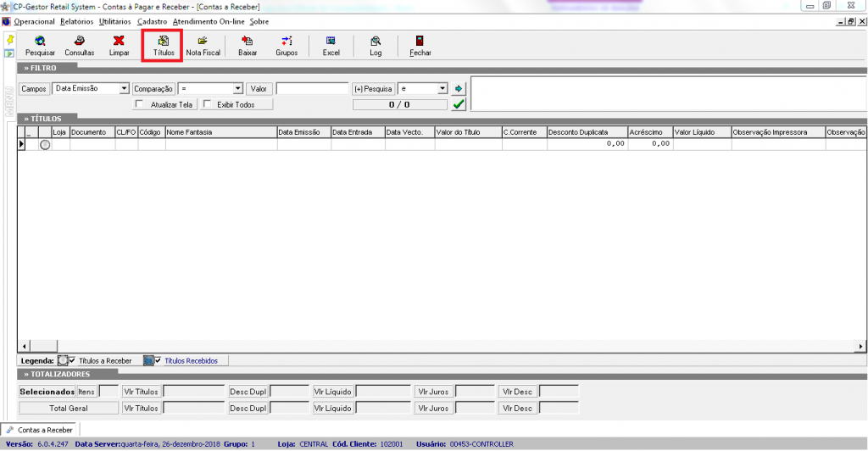Screen dimensions: 868x451
Task: Export with the Excel toolbar icon
Action: pos(331,41)
